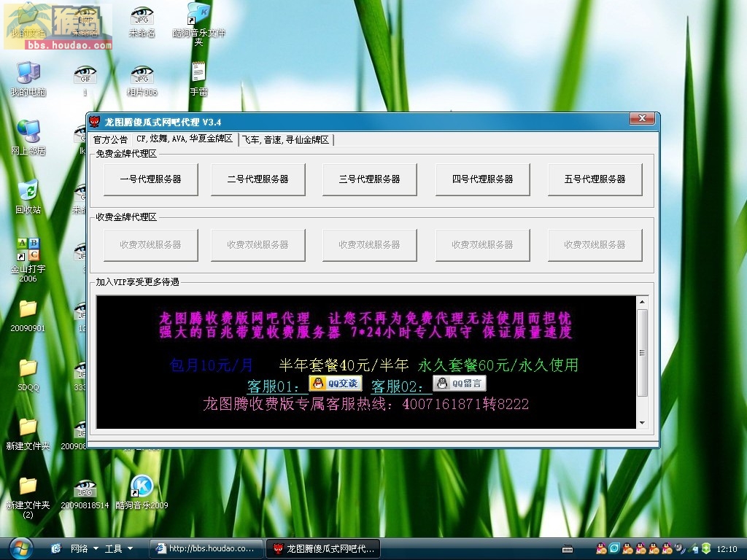The width and height of the screenshot is (747, 560).
Task: Connect to 五号代理服务器
Action: tap(595, 179)
